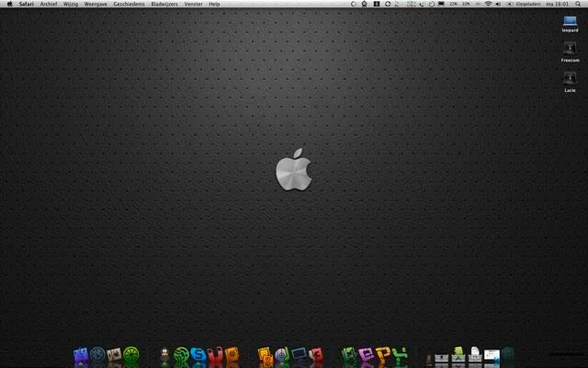Open the white document stack in dock
Image resolution: width=588 pixels, height=368 pixels.
(475, 355)
